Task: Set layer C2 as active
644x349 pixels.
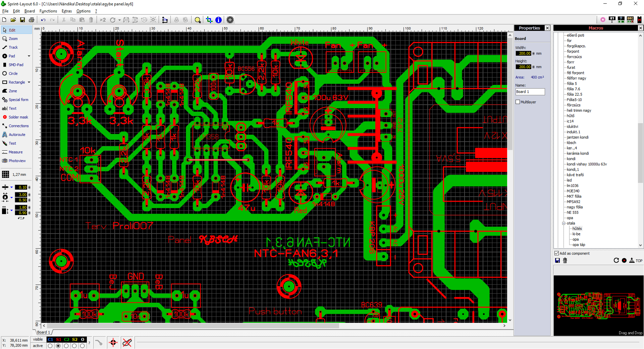Action: (66, 346)
